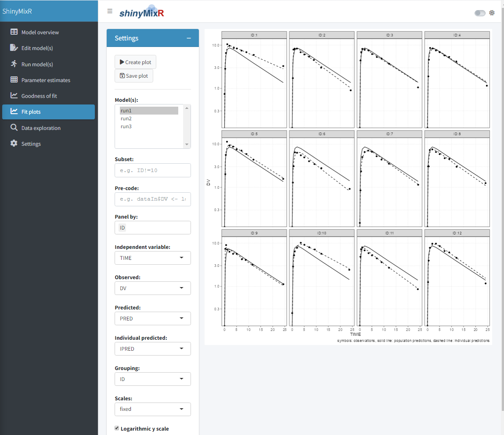Click the top-right gear settings icon

pos(492,13)
